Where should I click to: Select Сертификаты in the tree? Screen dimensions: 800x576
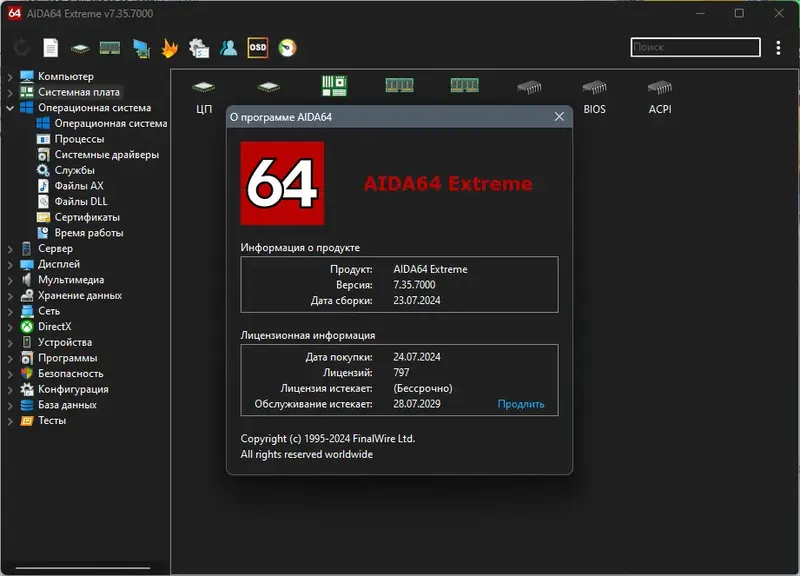click(x=87, y=217)
